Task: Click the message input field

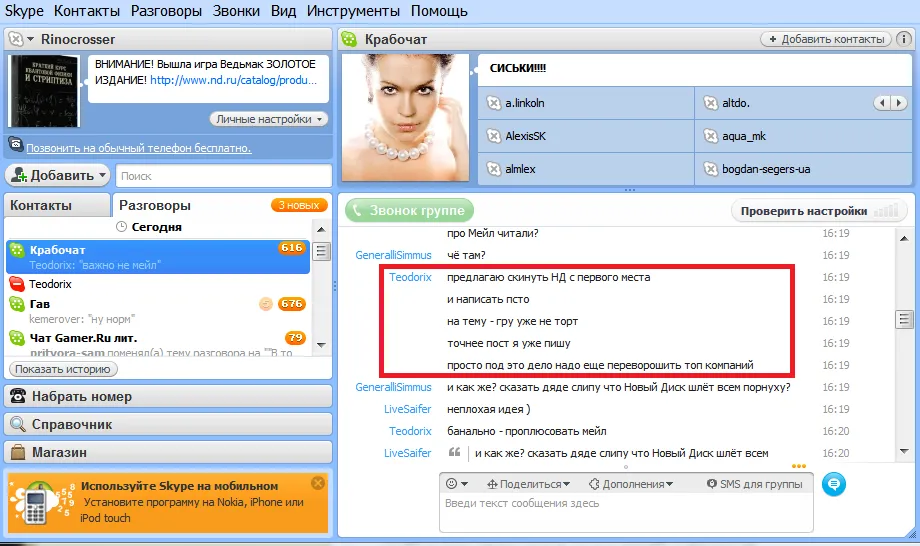Action: (x=626, y=513)
